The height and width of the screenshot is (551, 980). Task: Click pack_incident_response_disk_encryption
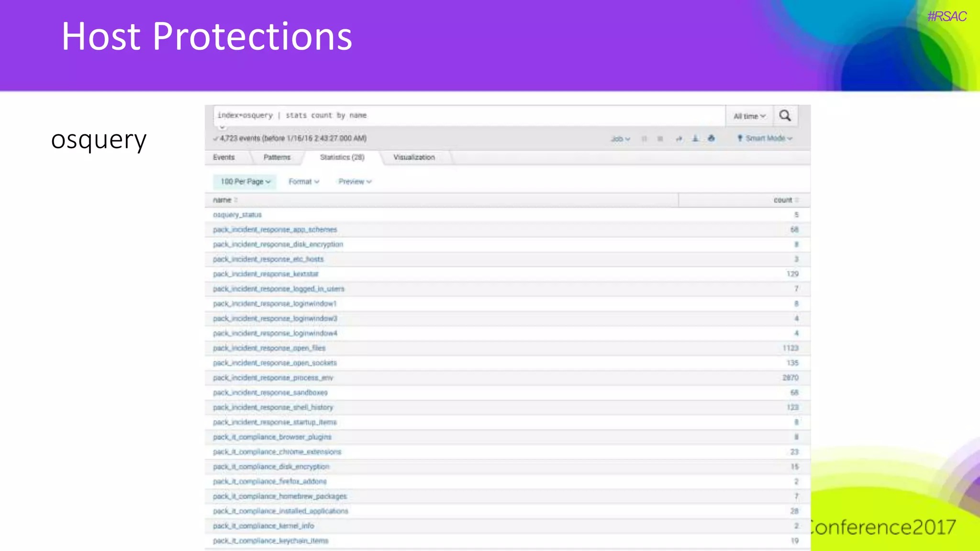278,244
